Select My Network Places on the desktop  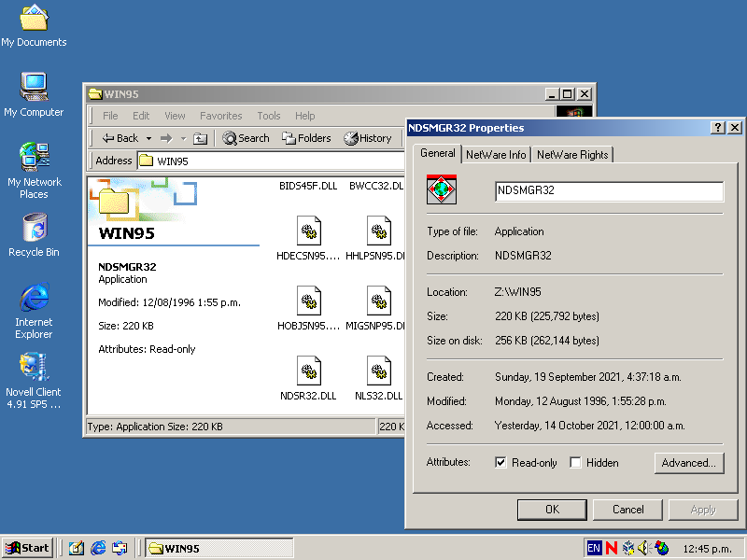point(34,170)
